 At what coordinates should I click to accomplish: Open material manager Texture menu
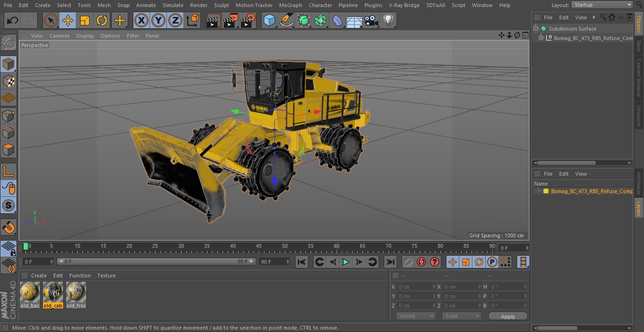click(x=106, y=275)
